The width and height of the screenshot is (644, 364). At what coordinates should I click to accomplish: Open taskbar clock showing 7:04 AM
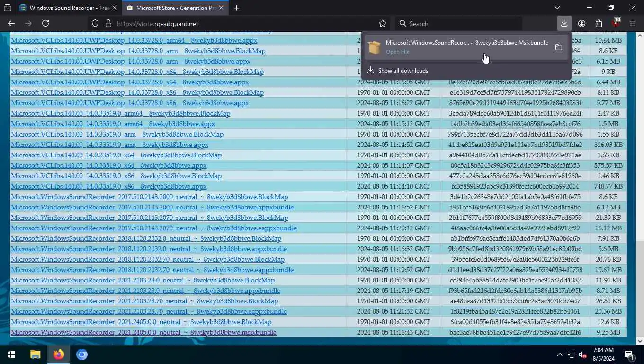coord(603,355)
